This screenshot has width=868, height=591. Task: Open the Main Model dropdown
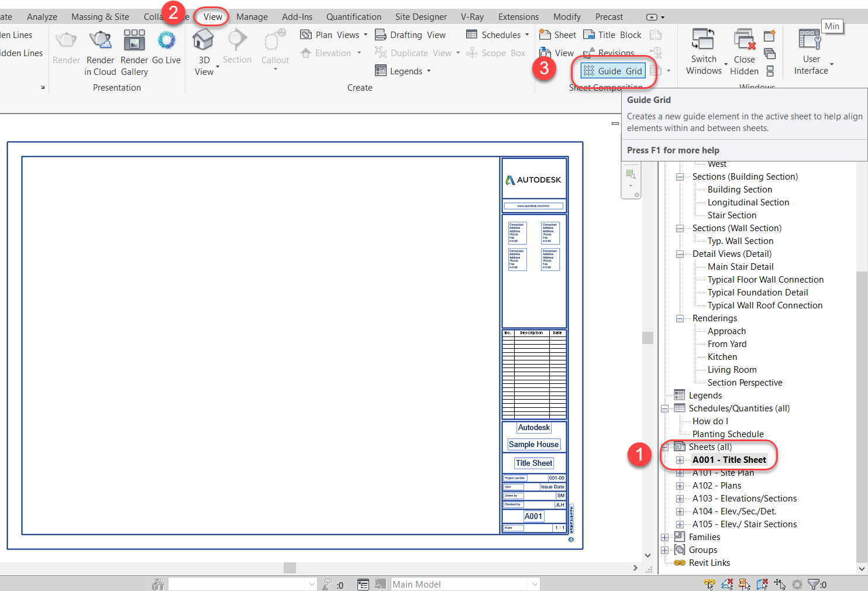click(533, 583)
